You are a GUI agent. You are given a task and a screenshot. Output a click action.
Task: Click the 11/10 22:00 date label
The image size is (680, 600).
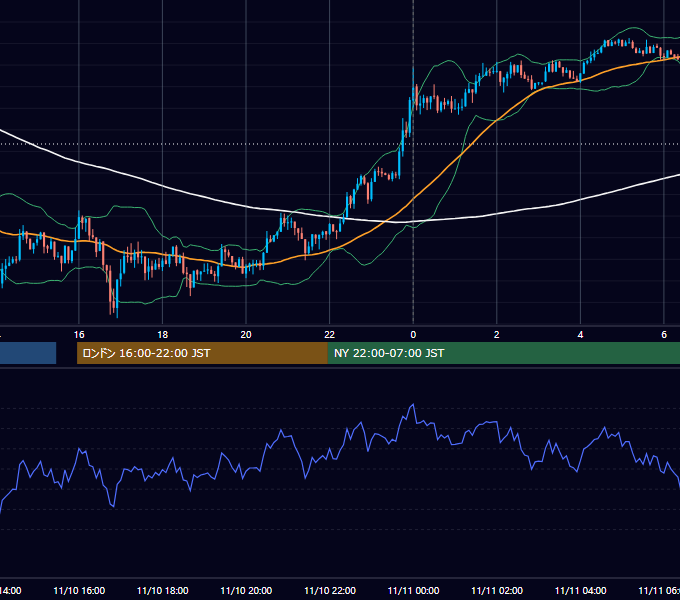pos(330,591)
